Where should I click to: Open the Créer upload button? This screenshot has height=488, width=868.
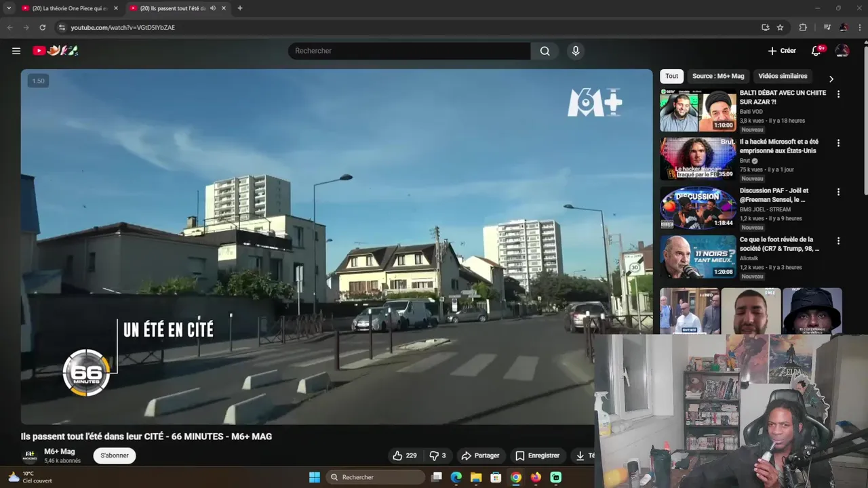782,51
